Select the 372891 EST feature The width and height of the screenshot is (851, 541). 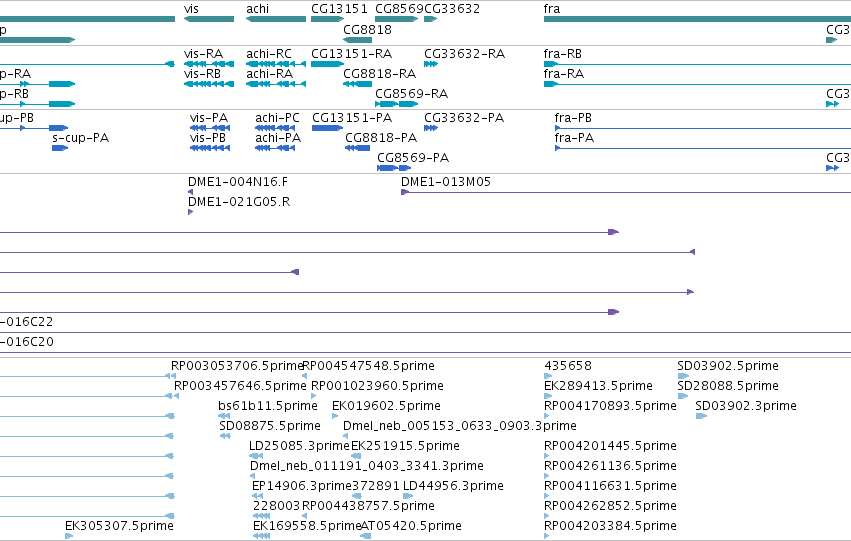pyautogui.click(x=357, y=497)
